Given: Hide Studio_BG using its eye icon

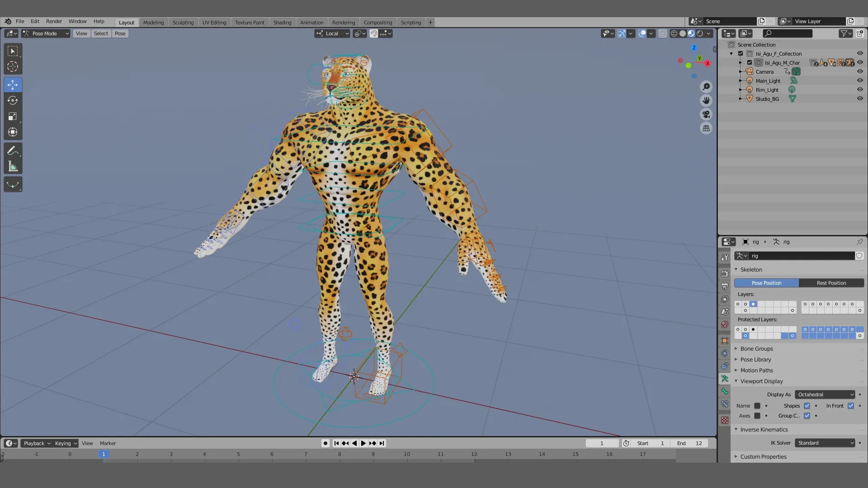Looking at the screenshot, I should (860, 99).
